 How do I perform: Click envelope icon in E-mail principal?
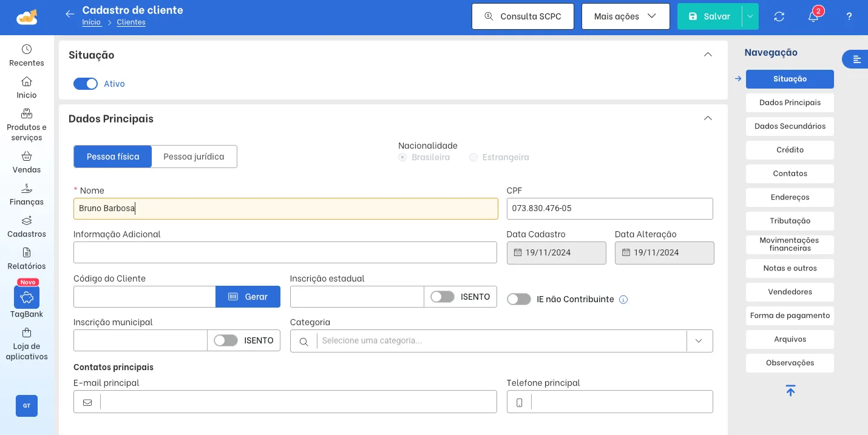tap(87, 402)
